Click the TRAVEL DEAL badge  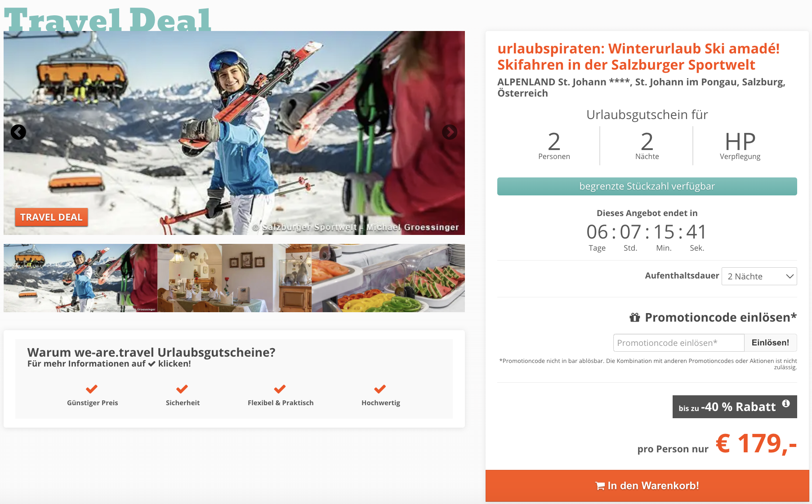(51, 217)
